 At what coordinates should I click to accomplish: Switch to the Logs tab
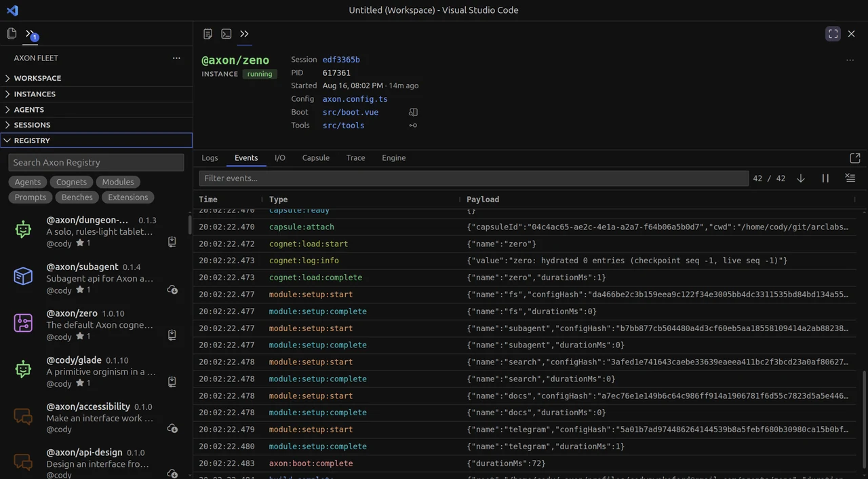(x=210, y=158)
